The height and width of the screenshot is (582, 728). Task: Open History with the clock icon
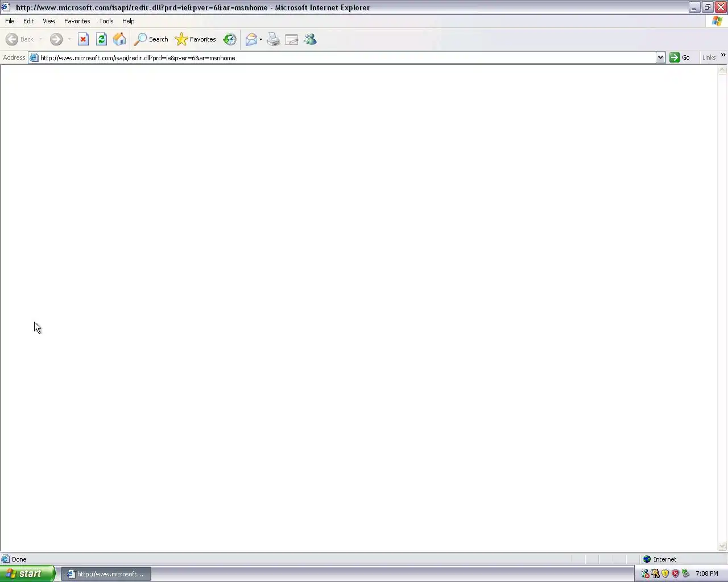click(x=230, y=39)
